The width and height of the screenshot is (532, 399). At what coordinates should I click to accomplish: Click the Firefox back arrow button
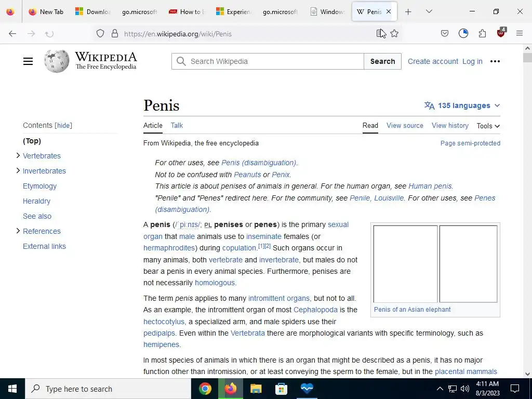coord(12,34)
